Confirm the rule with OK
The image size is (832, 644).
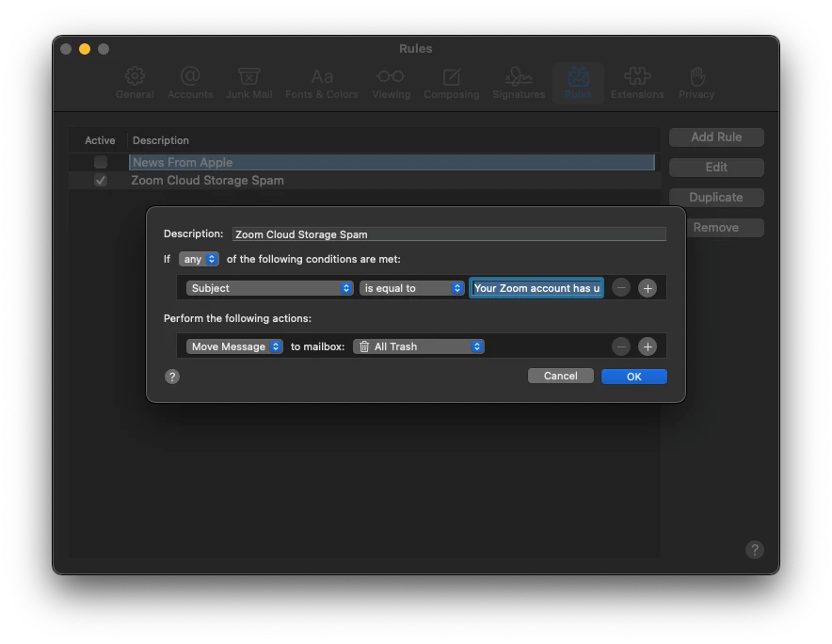tap(634, 377)
